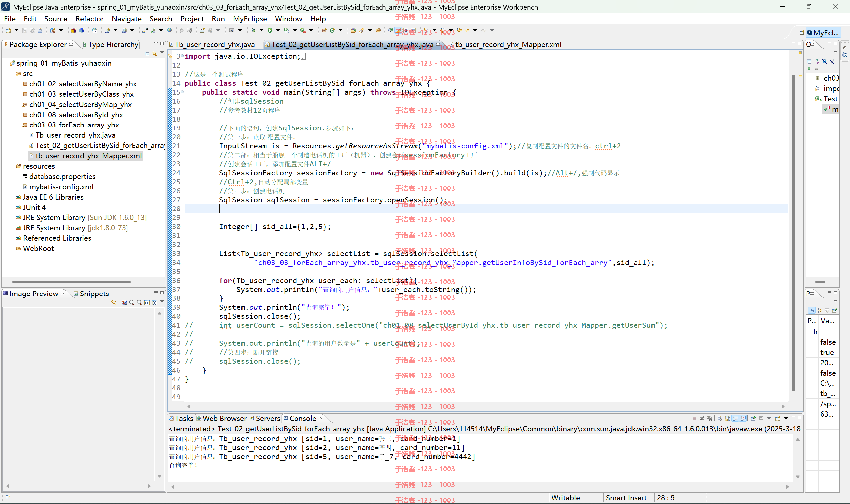Image resolution: width=850 pixels, height=504 pixels.
Task: Click Open Console icon with plus
Action: [x=777, y=418]
